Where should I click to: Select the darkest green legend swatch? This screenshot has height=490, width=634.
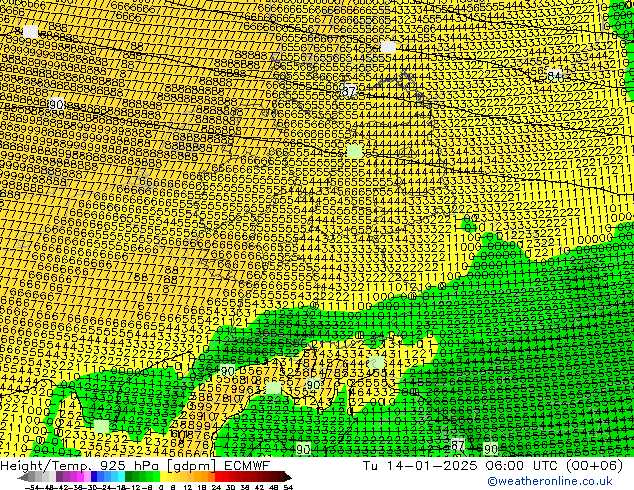pyautogui.click(x=128, y=477)
